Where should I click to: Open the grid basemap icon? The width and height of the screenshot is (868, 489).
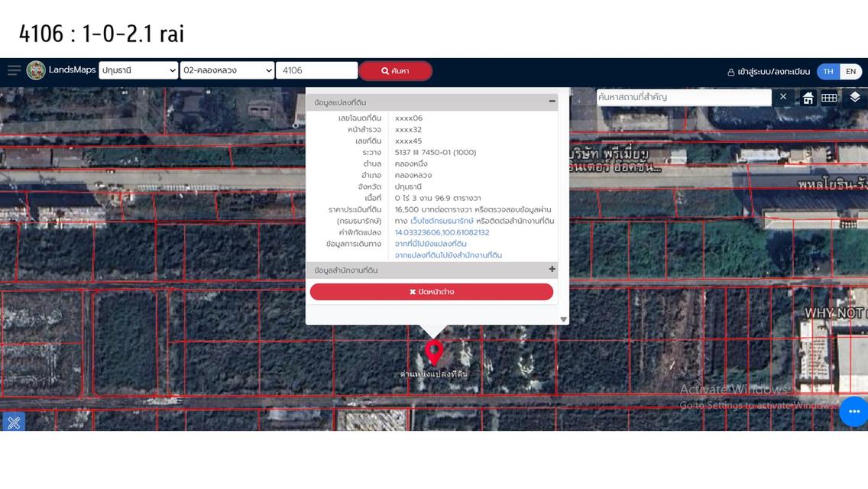(829, 98)
